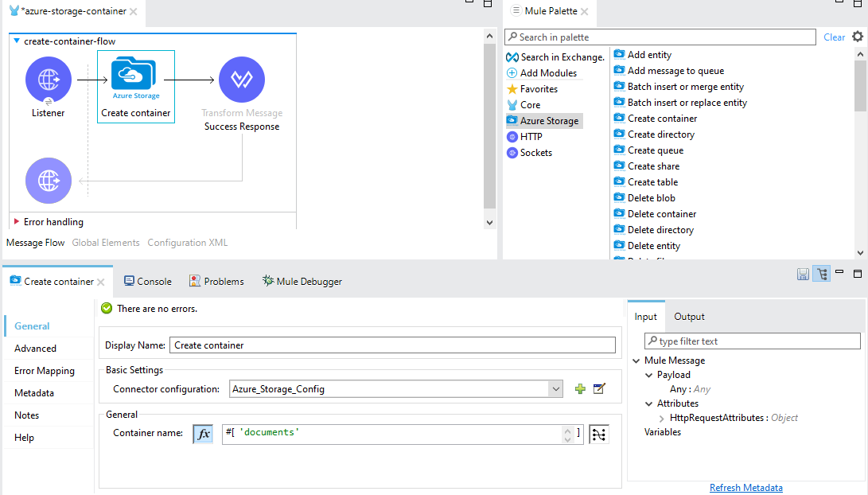This screenshot has height=495, width=868.
Task: Select Create queue in the palette list
Action: tap(655, 150)
